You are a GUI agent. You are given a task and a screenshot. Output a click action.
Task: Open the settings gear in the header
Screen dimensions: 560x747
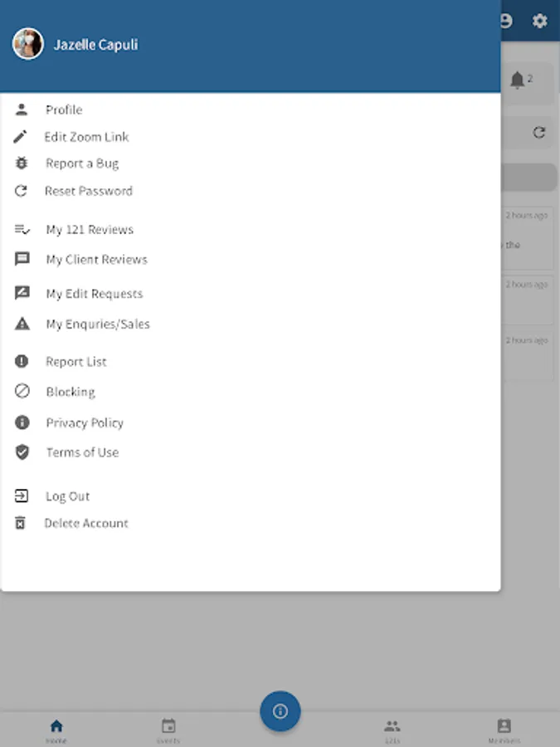(539, 21)
